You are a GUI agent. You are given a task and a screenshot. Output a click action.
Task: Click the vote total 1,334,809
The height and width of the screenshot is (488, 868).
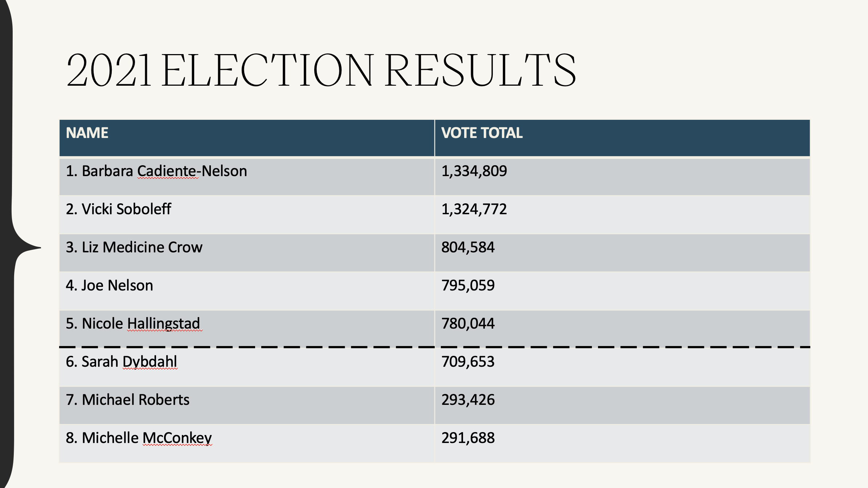(474, 171)
